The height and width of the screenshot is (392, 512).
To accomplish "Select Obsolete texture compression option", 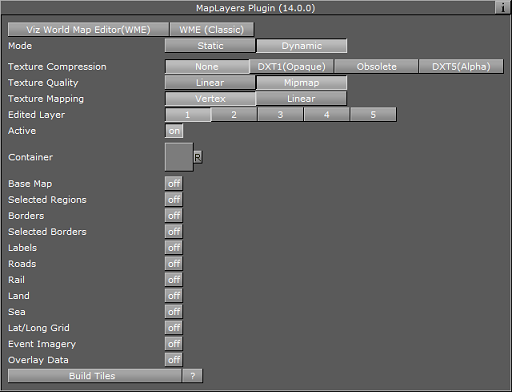I will (x=376, y=67).
